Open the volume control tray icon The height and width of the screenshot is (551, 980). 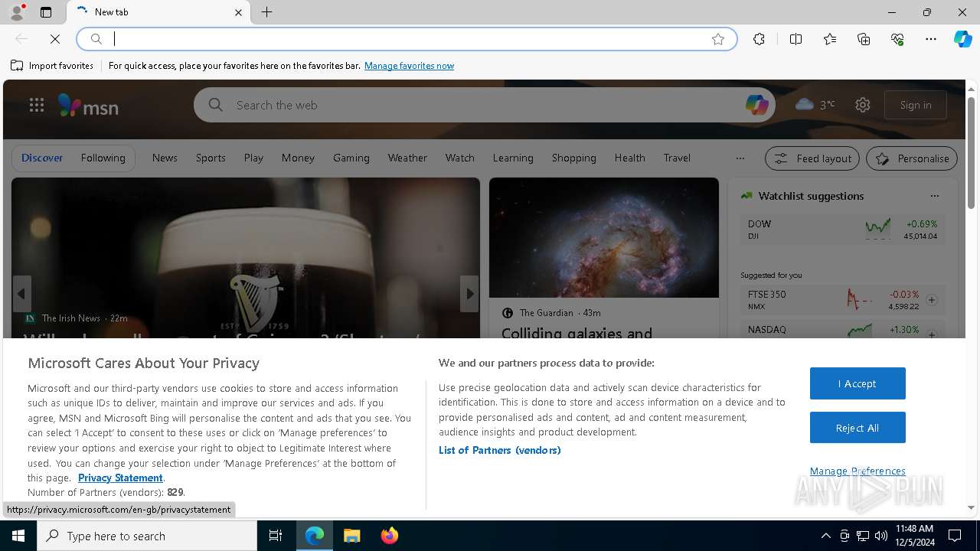pyautogui.click(x=881, y=536)
